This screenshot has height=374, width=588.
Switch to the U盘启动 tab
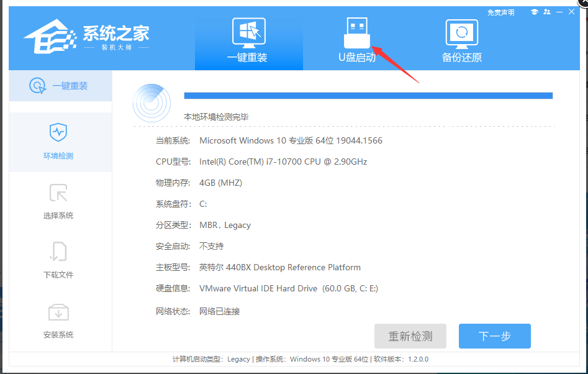(x=357, y=40)
